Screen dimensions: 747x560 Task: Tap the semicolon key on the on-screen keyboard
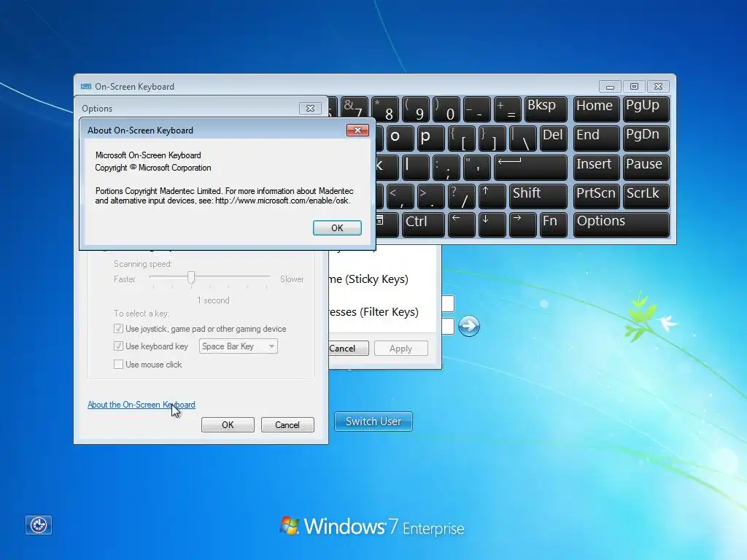pyautogui.click(x=446, y=167)
